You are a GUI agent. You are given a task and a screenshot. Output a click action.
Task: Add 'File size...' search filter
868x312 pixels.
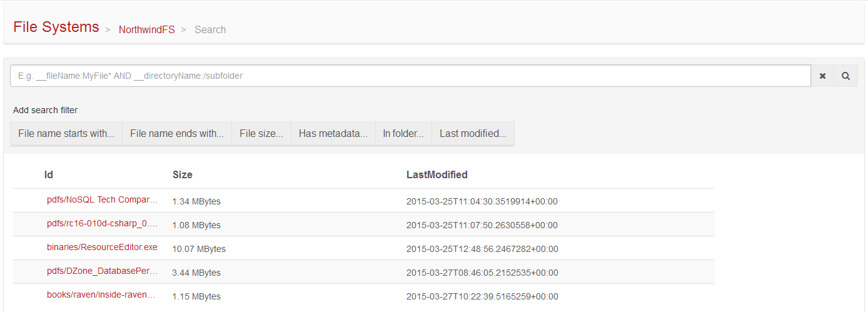click(261, 133)
